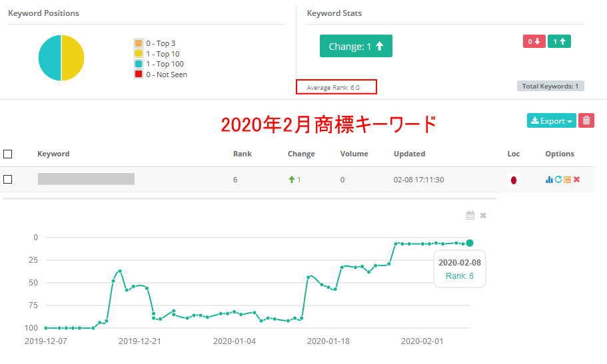Click the Options column header
The image size is (607, 364).
click(560, 154)
